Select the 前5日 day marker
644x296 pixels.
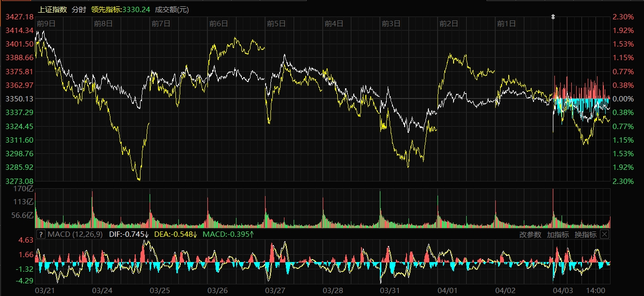[276, 23]
